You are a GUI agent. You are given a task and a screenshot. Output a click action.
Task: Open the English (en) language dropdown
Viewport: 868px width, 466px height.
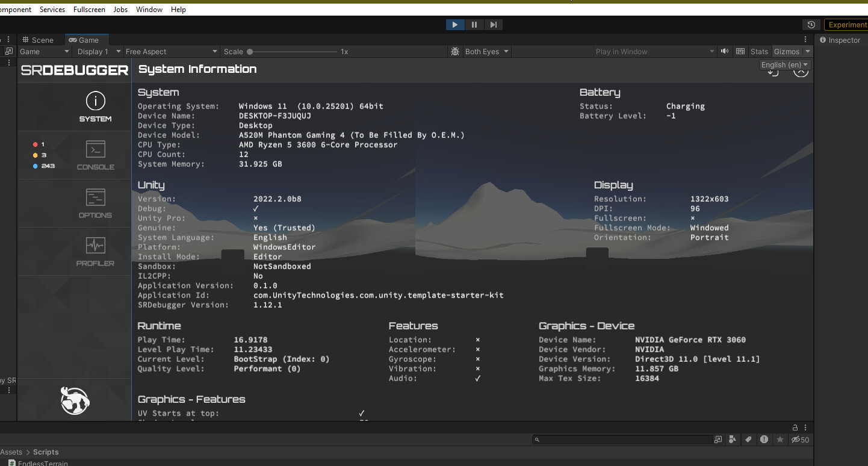(784, 64)
